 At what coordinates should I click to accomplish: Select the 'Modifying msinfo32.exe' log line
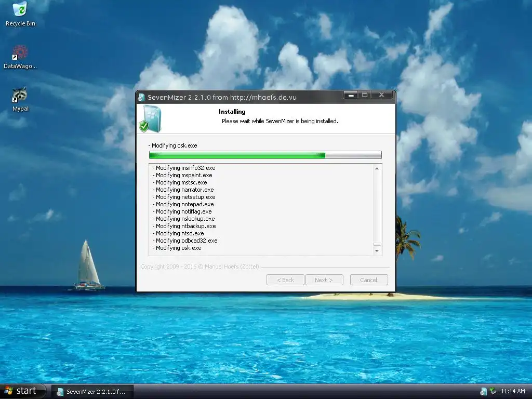tap(184, 168)
